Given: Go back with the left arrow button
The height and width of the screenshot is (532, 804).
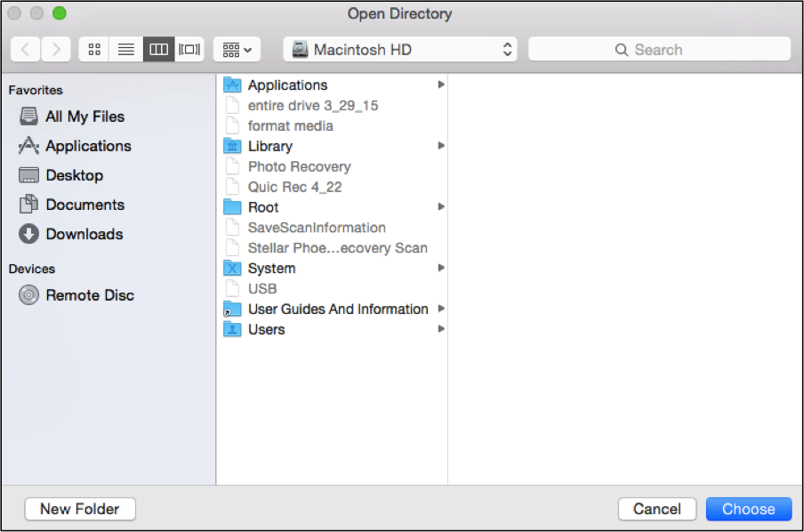Looking at the screenshot, I should tap(26, 50).
